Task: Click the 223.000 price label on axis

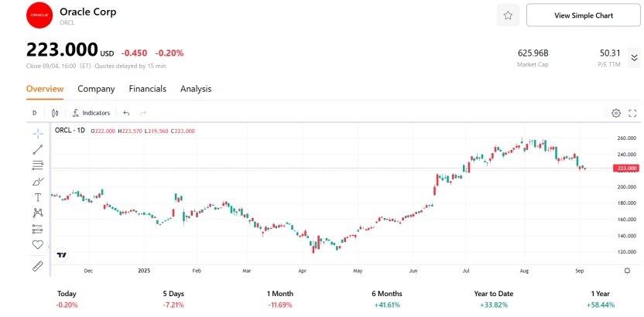Action: (625, 168)
